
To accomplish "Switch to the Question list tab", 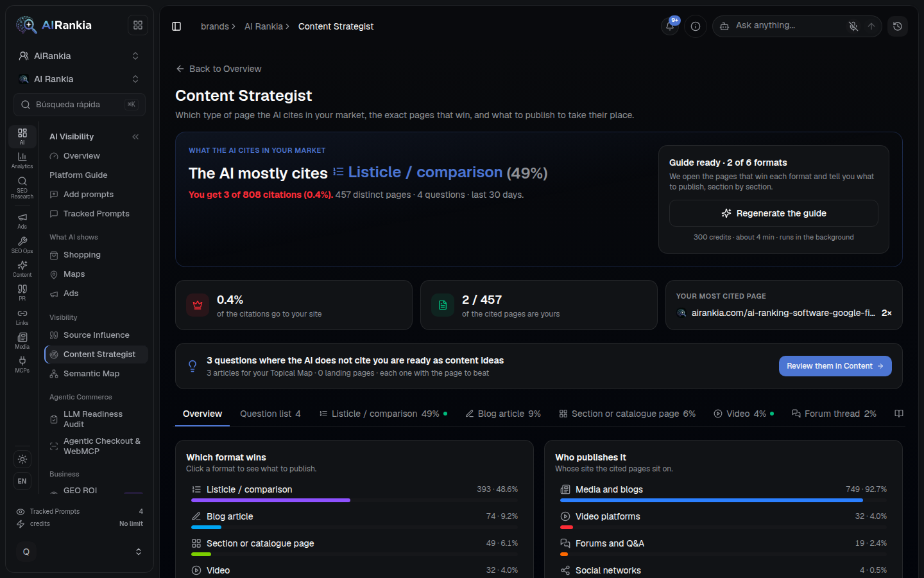I will (x=270, y=414).
